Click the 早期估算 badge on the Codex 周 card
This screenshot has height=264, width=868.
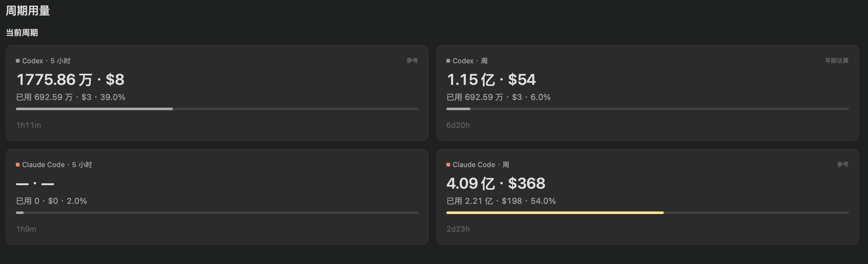837,60
